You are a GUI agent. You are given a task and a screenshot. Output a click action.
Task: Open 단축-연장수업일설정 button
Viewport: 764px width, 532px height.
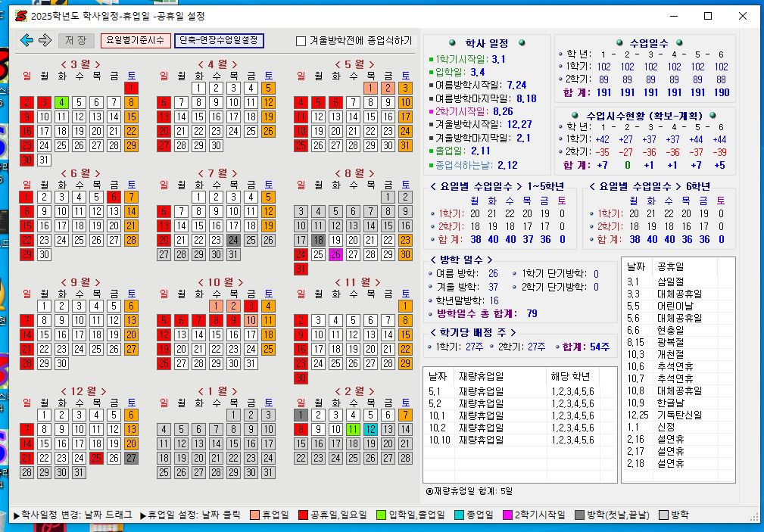coord(219,40)
